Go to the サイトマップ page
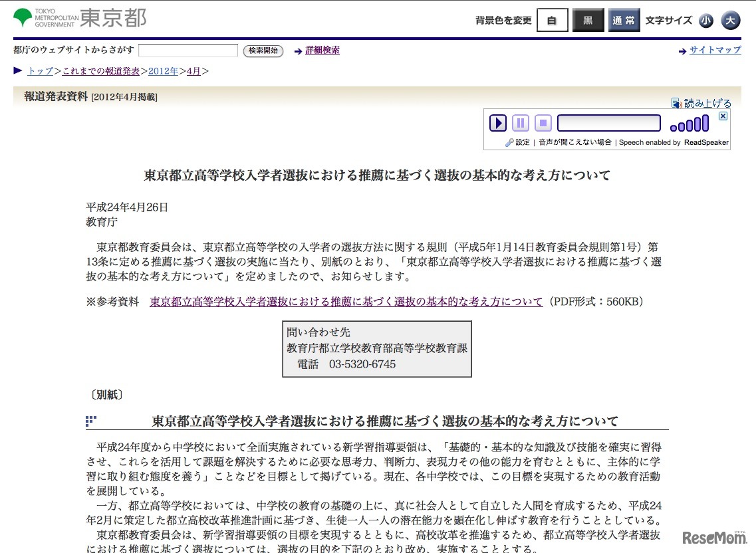Image resolution: width=756 pixels, height=553 pixels. pyautogui.click(x=715, y=51)
